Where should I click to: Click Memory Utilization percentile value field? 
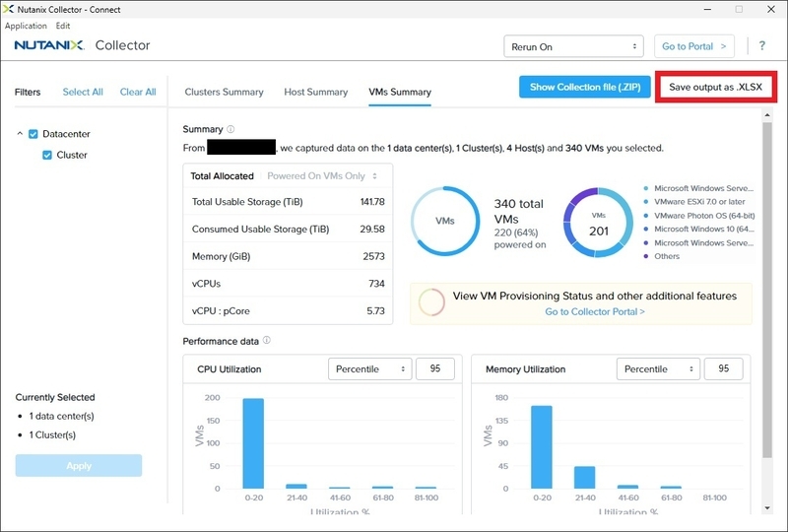click(x=723, y=369)
